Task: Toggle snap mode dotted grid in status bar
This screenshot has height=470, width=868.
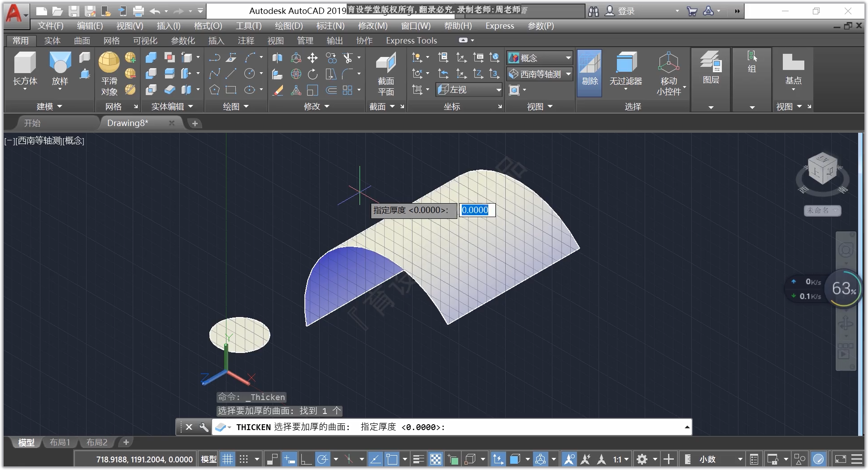Action: 243,459
